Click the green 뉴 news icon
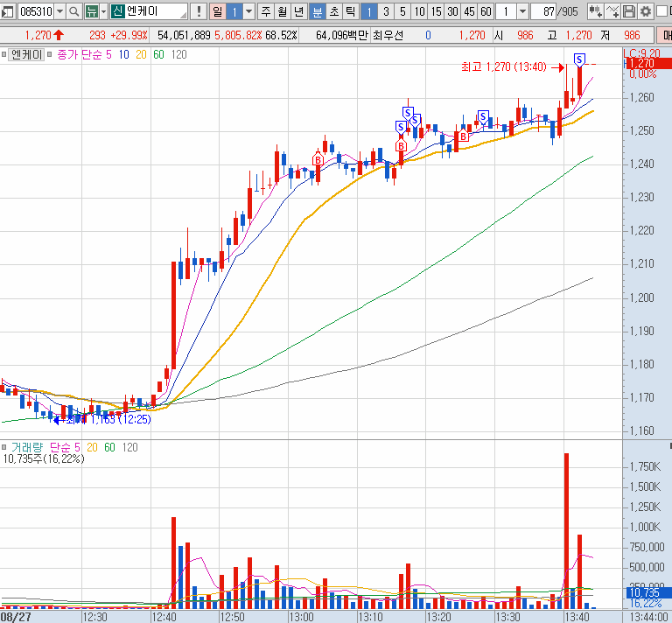This screenshot has height=623, width=672. (90, 12)
